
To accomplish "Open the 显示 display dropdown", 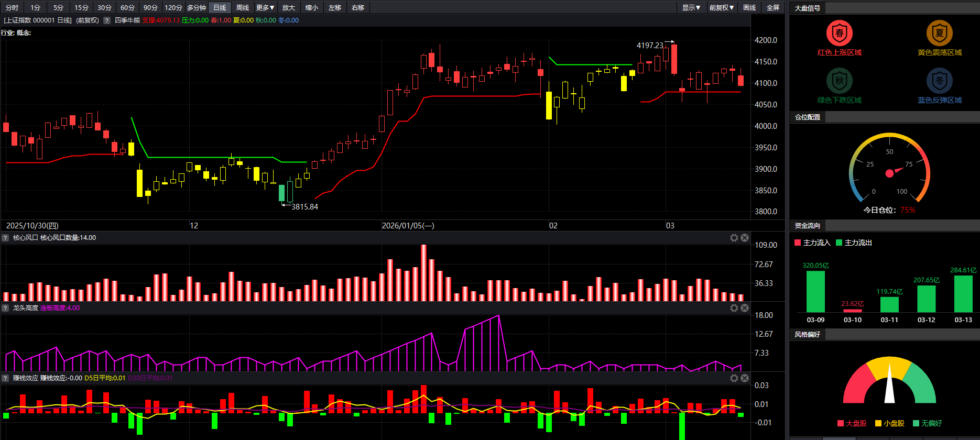I will 691,7.
